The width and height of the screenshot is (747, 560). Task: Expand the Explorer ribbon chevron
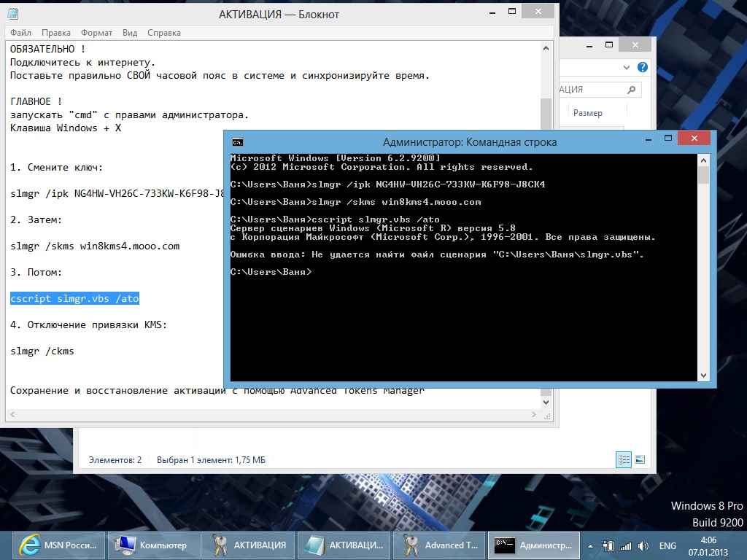[x=627, y=67]
